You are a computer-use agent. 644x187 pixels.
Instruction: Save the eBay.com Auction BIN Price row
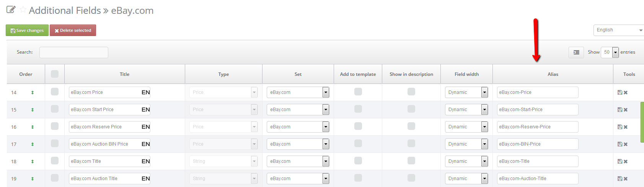click(x=620, y=144)
